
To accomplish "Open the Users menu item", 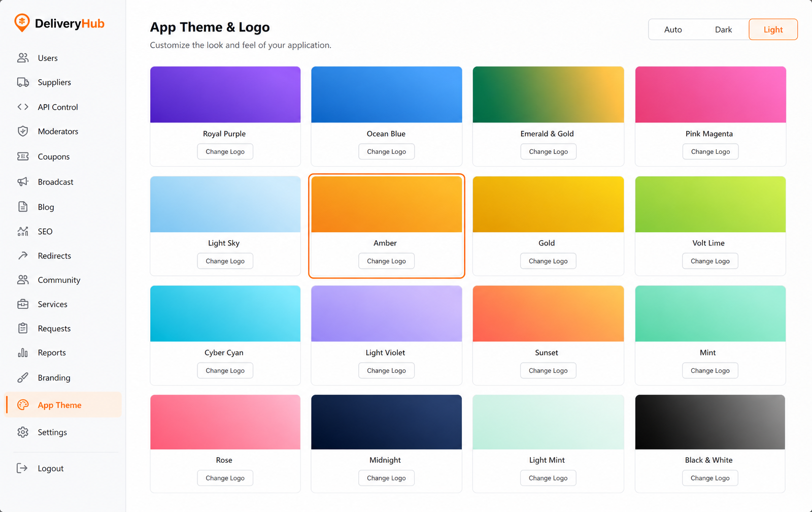I will click(48, 58).
